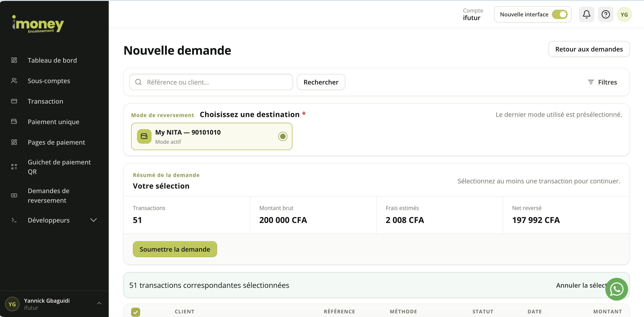This screenshot has height=317, width=644.
Task: Click the Transaction card icon
Action: [x=14, y=101]
